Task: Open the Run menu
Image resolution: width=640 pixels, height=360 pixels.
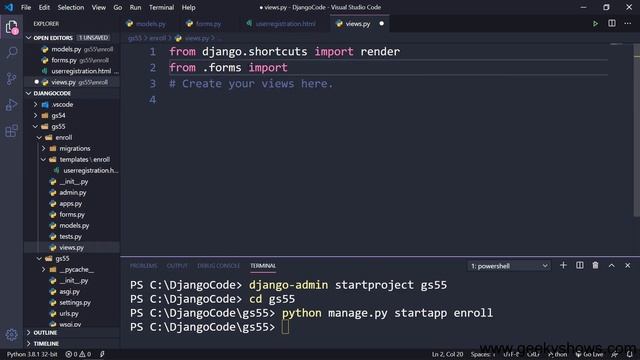Action: [135, 7]
